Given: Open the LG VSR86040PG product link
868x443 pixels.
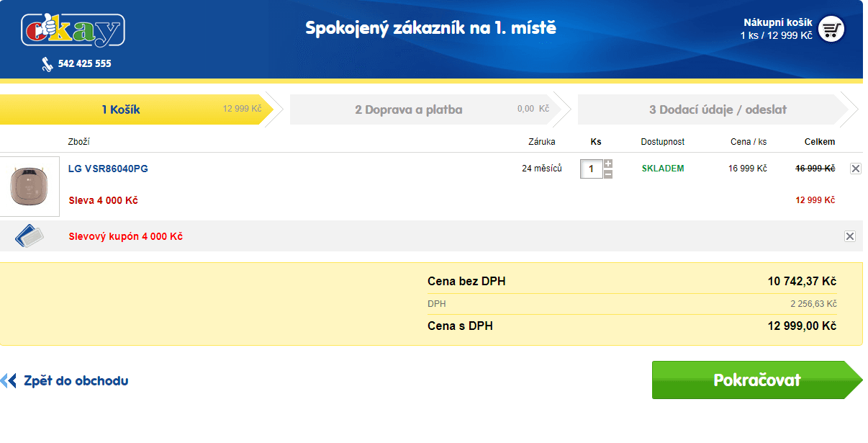Looking at the screenshot, I should coord(108,169).
